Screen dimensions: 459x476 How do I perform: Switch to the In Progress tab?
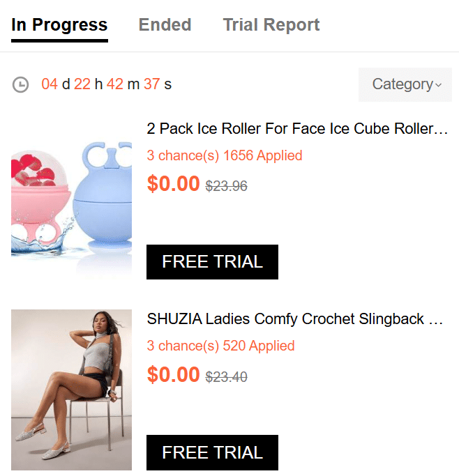point(59,25)
